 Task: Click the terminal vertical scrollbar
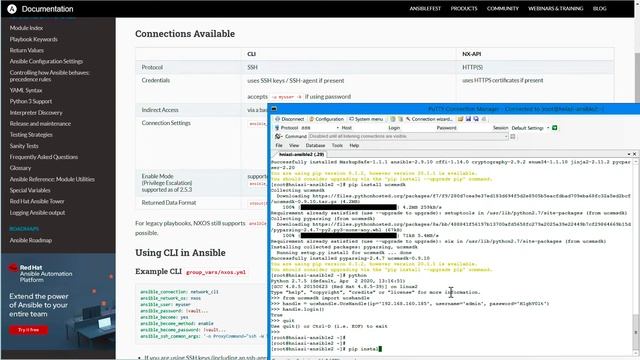(636, 331)
